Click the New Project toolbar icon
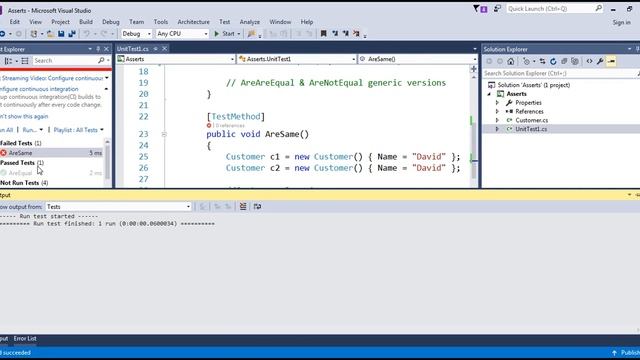Viewport: 640px width, 360px height. [34, 34]
